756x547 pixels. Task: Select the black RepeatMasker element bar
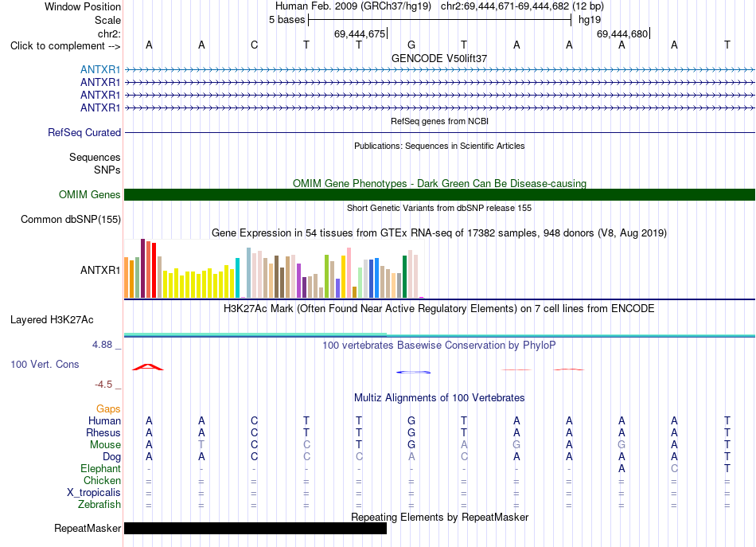coord(255,528)
